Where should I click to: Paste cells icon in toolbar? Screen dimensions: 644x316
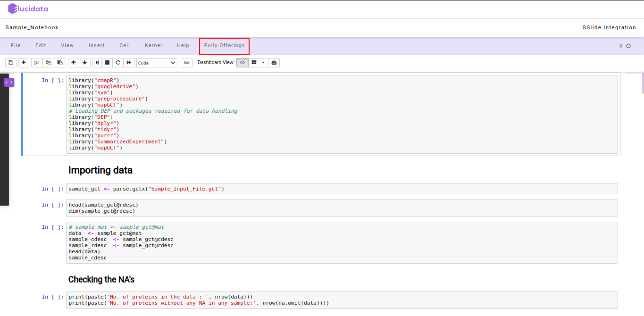60,62
